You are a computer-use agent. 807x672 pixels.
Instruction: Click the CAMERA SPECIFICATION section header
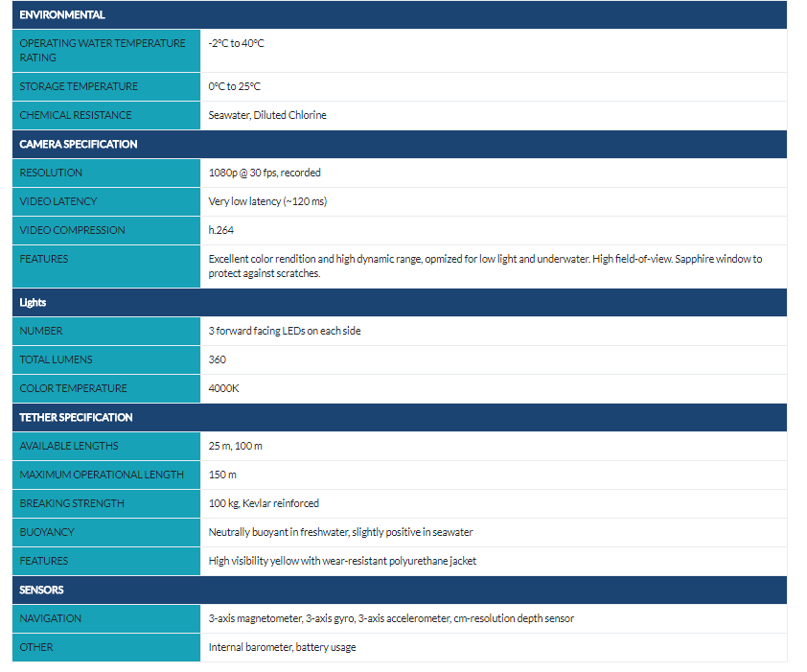click(x=400, y=144)
